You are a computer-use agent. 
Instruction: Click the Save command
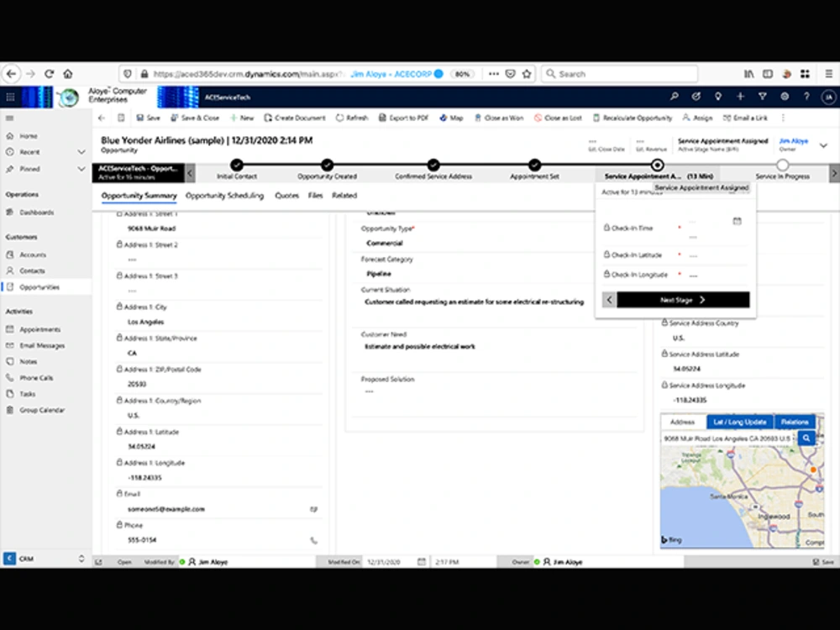click(x=148, y=118)
